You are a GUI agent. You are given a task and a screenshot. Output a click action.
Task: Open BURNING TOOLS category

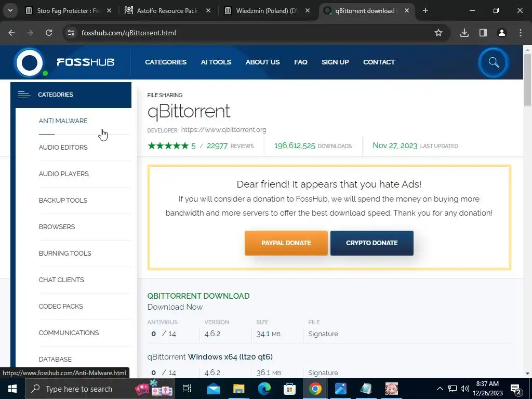click(65, 253)
